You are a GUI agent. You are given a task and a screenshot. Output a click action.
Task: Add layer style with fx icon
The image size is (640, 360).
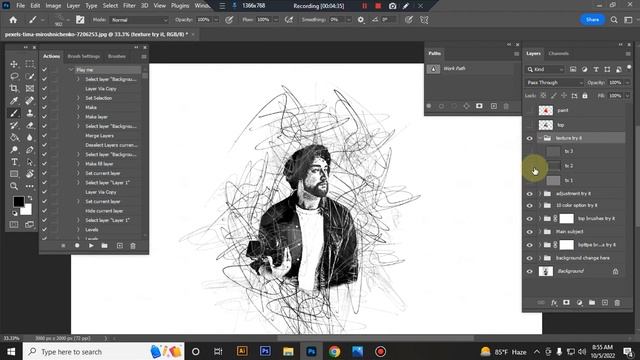pos(554,302)
